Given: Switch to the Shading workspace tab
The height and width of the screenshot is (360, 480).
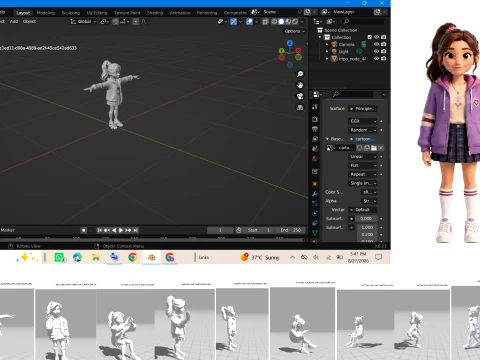Looking at the screenshot, I should [x=155, y=13].
